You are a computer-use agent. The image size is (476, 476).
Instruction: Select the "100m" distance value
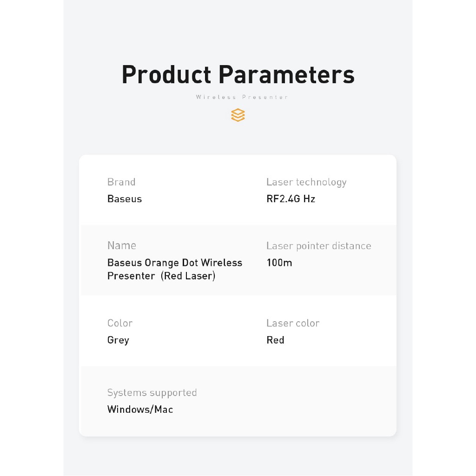coord(279,263)
